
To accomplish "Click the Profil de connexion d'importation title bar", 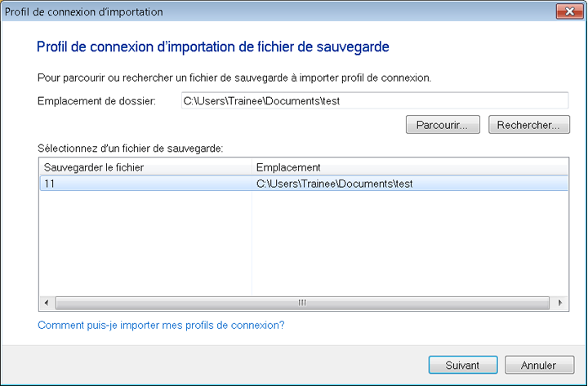I will [x=245, y=12].
